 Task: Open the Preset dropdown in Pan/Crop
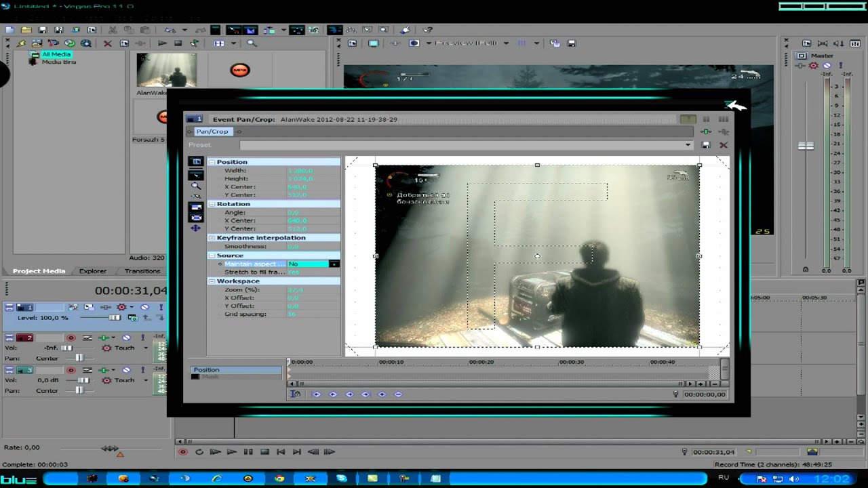[688, 145]
